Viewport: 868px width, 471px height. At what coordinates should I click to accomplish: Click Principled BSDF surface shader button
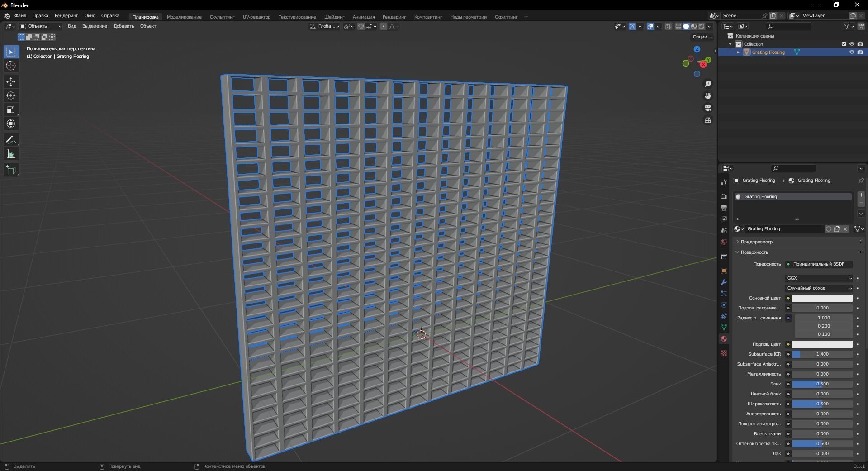(x=819, y=264)
